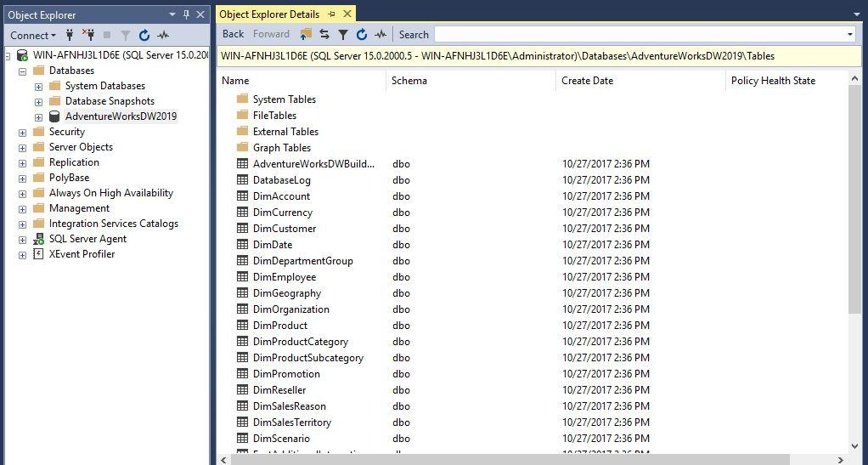Click the Graph Tables folder icon
The image size is (868, 465).
(x=242, y=147)
